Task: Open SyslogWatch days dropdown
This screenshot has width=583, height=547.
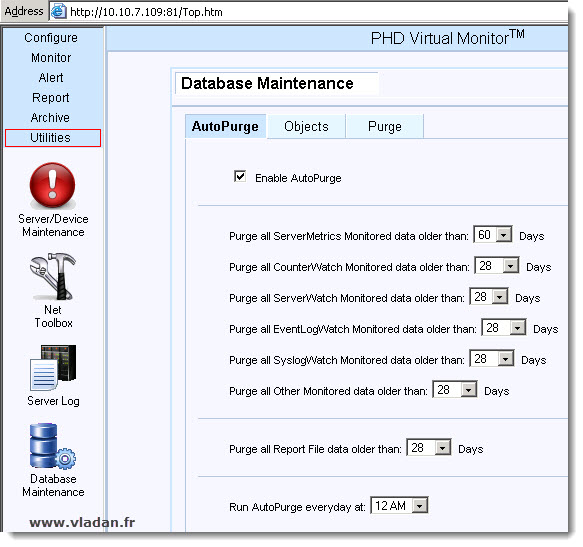Action: 492,359
